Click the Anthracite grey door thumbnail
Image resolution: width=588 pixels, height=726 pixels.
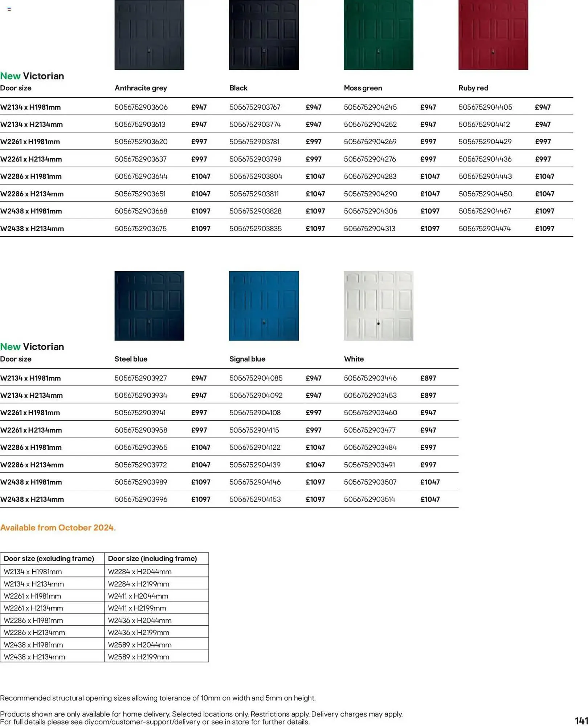(x=150, y=35)
